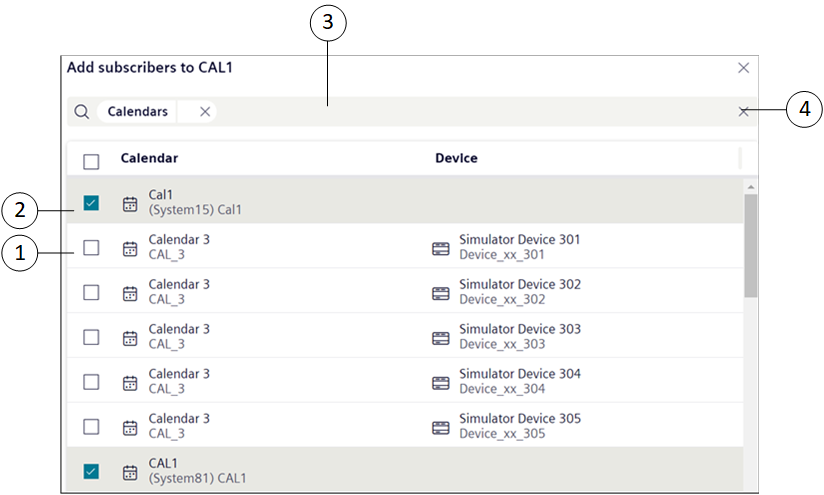Click the Calendars filter chip label
This screenshot has height=495, width=824.
(138, 112)
